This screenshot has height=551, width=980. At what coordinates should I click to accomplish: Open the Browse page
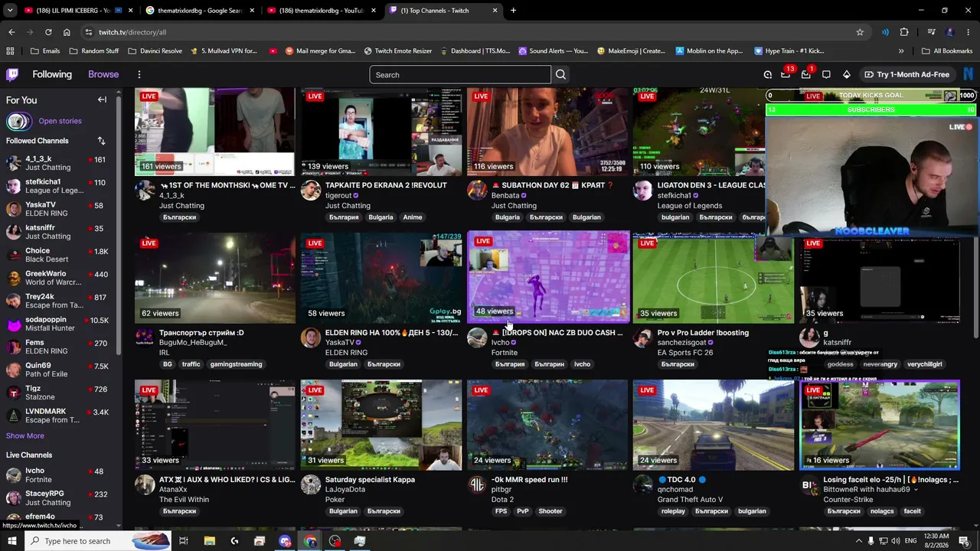pos(103,74)
